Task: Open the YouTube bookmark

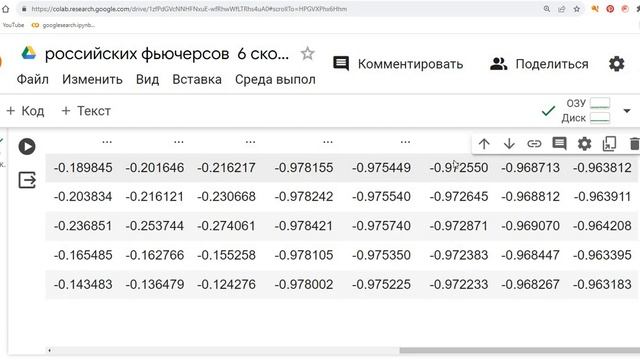Action: (x=13, y=25)
